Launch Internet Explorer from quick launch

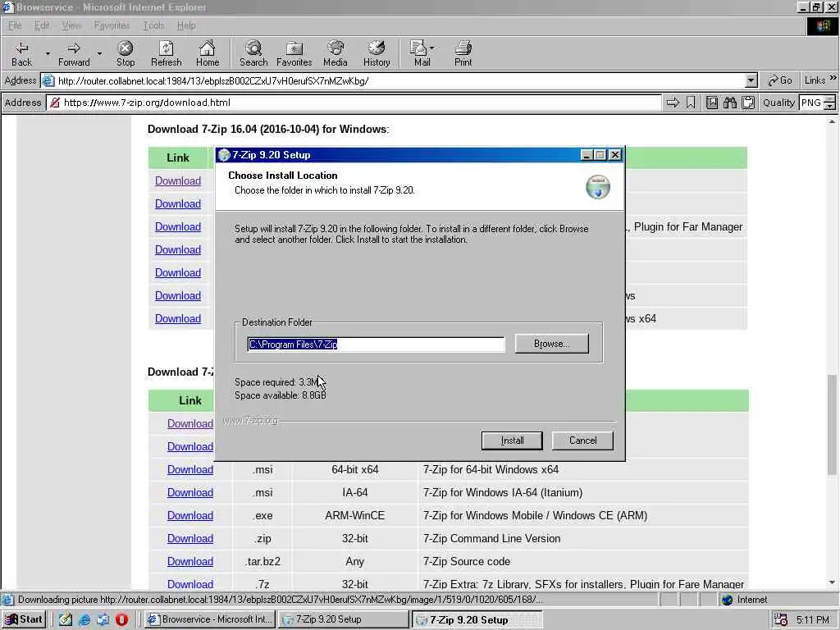click(84, 619)
